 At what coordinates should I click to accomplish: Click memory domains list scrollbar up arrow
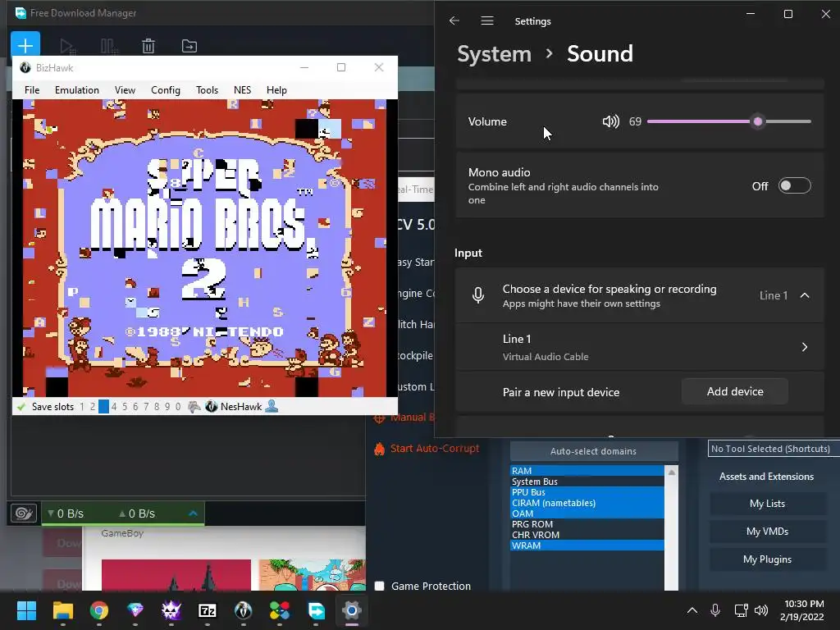pyautogui.click(x=671, y=472)
